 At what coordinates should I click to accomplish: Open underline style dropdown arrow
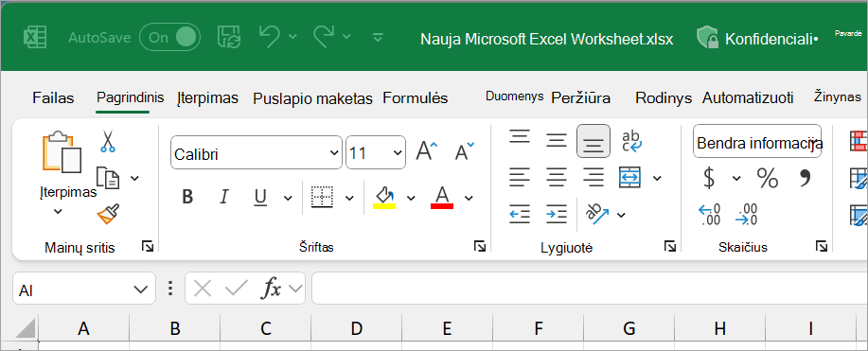tap(288, 198)
